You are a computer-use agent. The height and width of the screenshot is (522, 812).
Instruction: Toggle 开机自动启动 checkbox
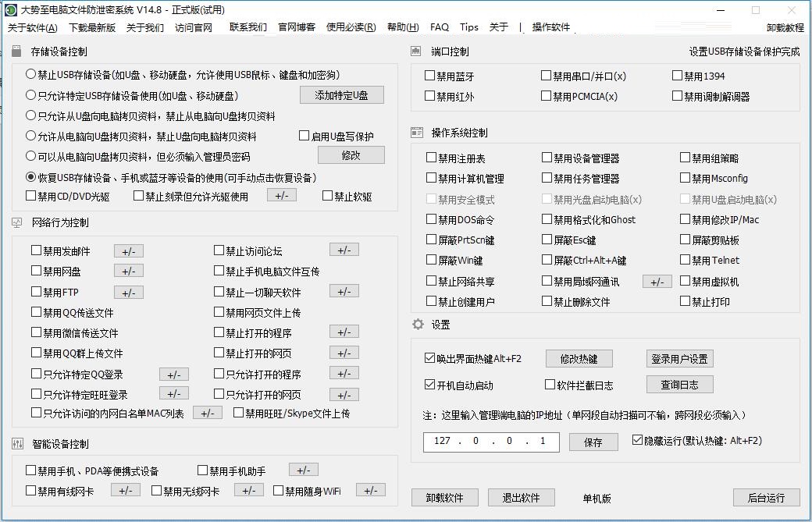click(x=429, y=385)
